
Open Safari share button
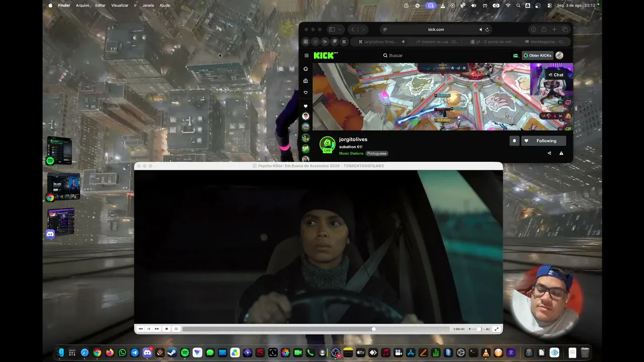pyautogui.click(x=544, y=30)
